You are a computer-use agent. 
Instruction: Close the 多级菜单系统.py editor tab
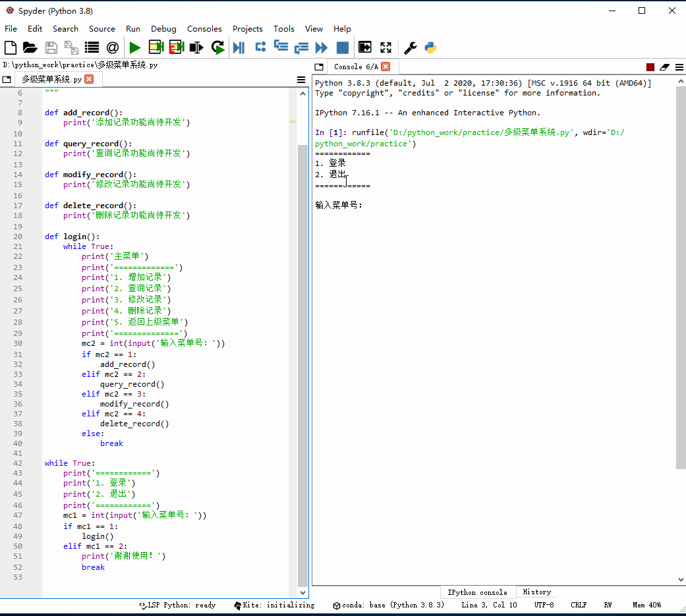click(89, 79)
